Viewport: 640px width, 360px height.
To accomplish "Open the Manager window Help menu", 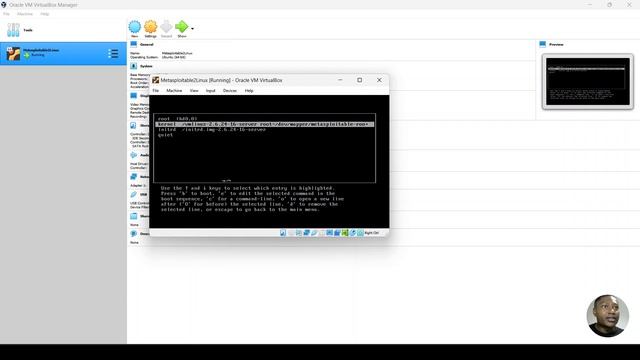I will coord(44,14).
